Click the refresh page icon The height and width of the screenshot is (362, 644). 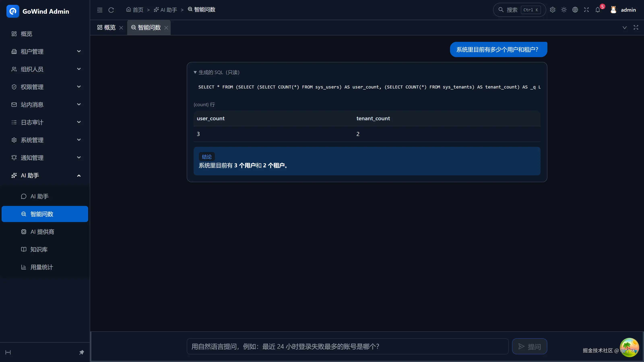(111, 10)
